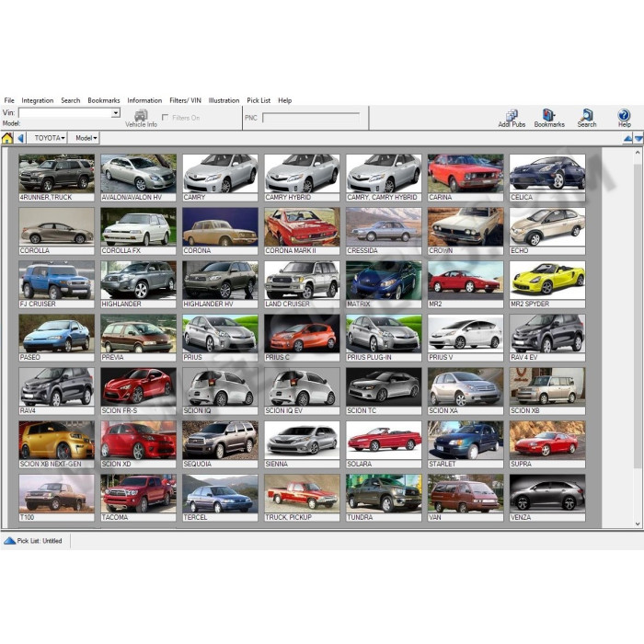Select the SOLARA thumbnail
644x644 pixels.
384,444
